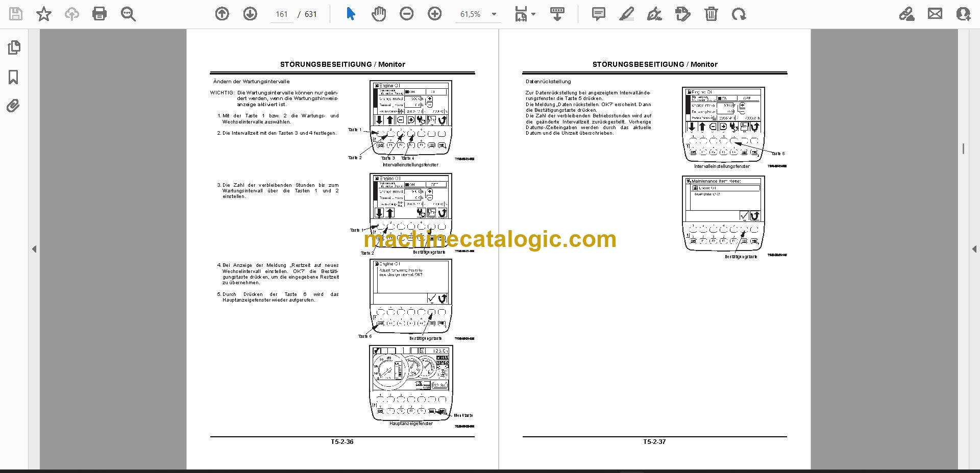The height and width of the screenshot is (473, 980).
Task: Print the document using the printer icon
Action: click(x=100, y=14)
